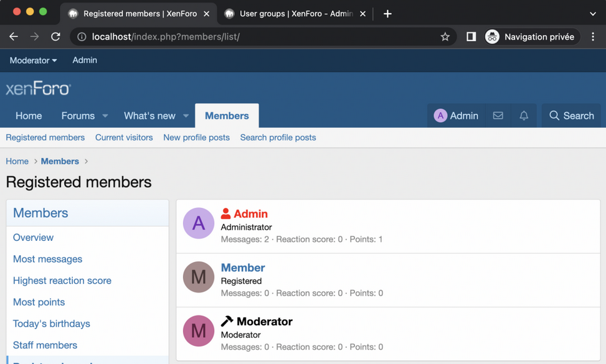Open Chrome three-dot menu
This screenshot has height=364, width=606.
coord(593,37)
